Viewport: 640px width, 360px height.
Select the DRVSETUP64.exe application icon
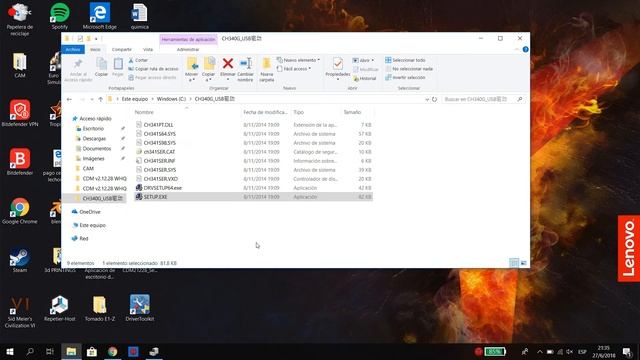point(139,188)
